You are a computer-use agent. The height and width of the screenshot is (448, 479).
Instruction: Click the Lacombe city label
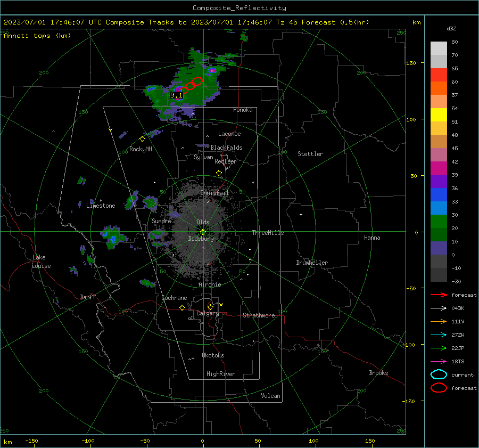click(229, 134)
